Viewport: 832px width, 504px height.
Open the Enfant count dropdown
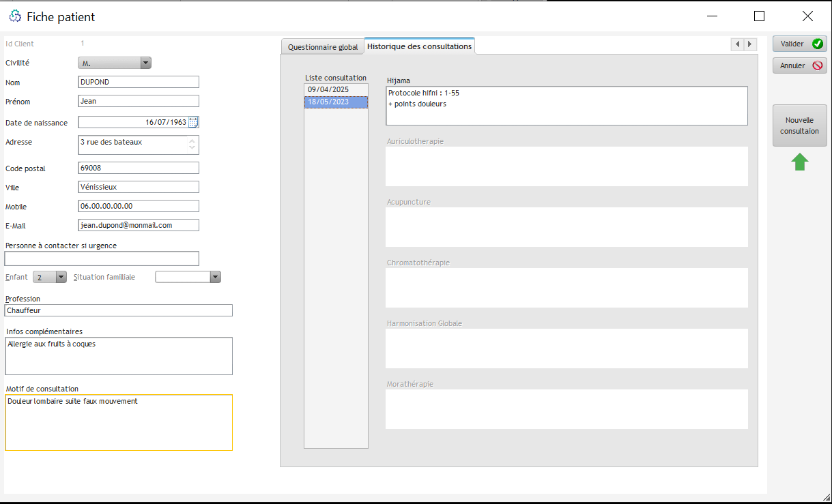[x=61, y=277]
